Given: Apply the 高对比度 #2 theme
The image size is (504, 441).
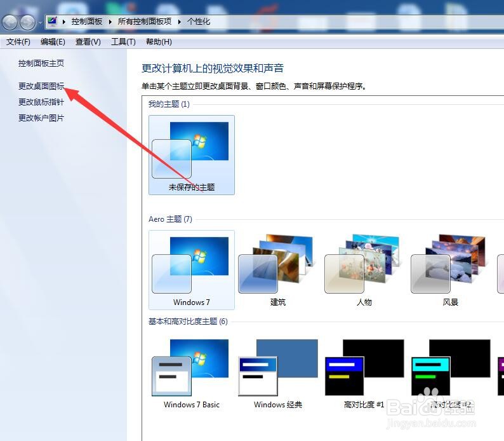Looking at the screenshot, I should tap(450, 374).
